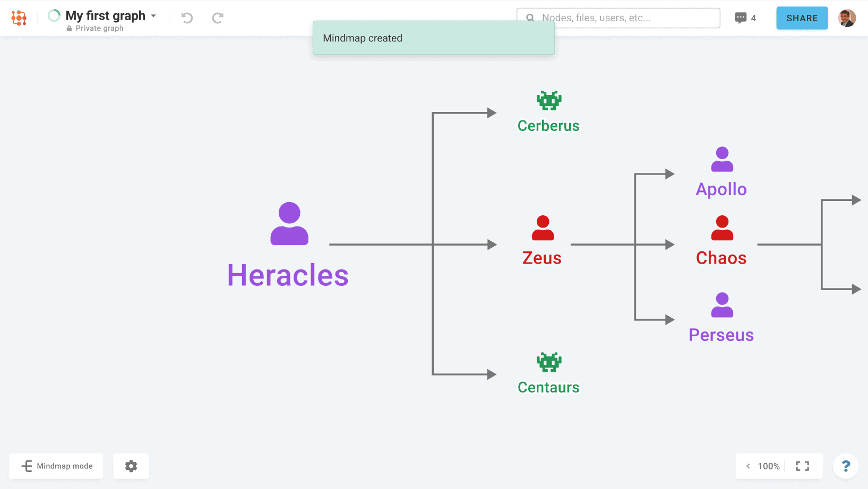Click the Apollo node label
The height and width of the screenshot is (489, 868).
pos(721,189)
